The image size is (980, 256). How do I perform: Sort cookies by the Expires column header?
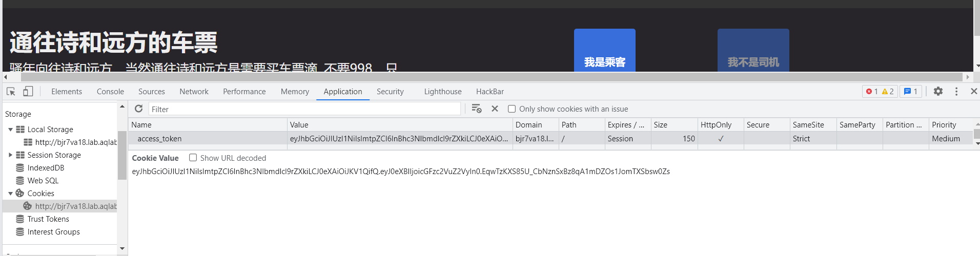628,124
